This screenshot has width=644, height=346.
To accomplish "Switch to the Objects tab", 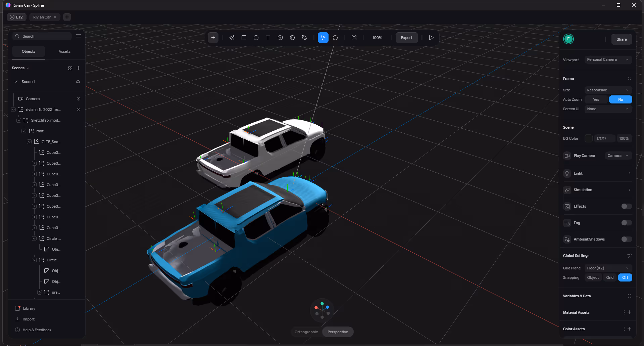I will click(x=29, y=51).
